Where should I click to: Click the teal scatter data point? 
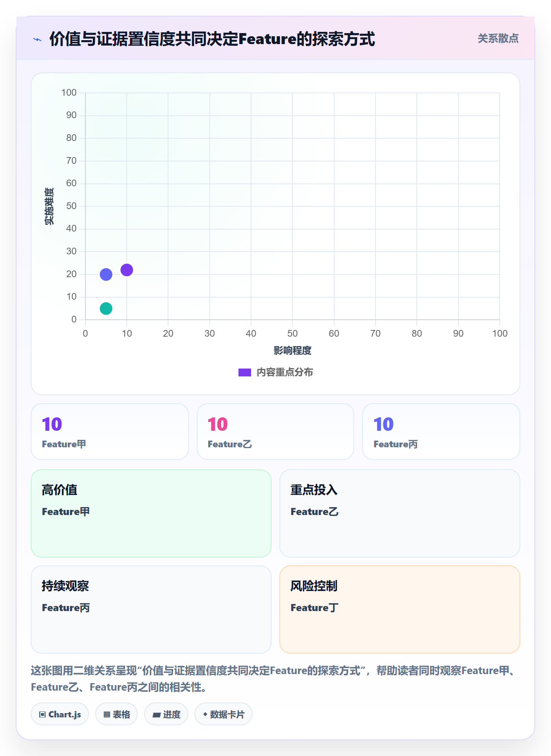tap(106, 308)
